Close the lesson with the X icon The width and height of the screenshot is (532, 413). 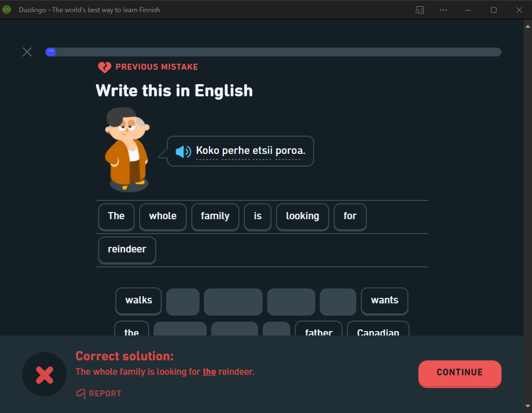coord(27,52)
